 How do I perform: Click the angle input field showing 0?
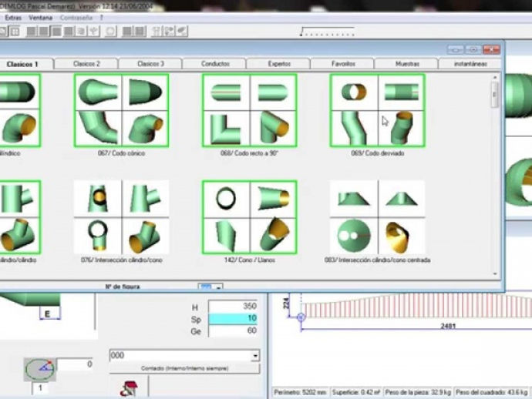pos(76,364)
